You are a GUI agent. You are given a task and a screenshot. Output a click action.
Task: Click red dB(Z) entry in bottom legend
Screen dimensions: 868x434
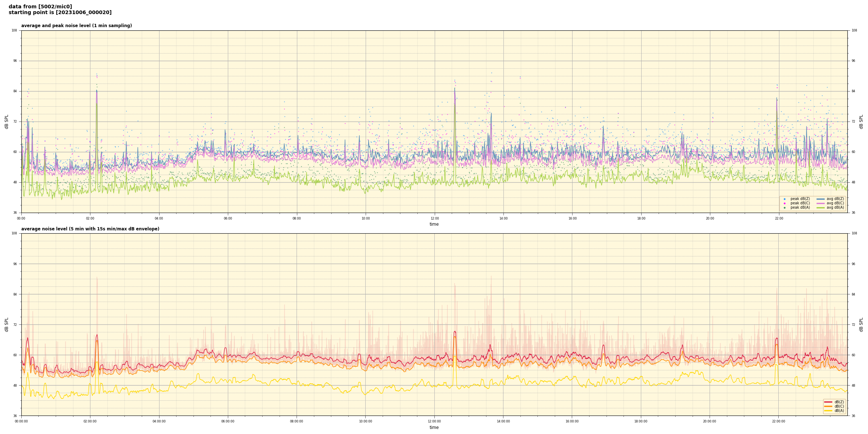click(828, 402)
